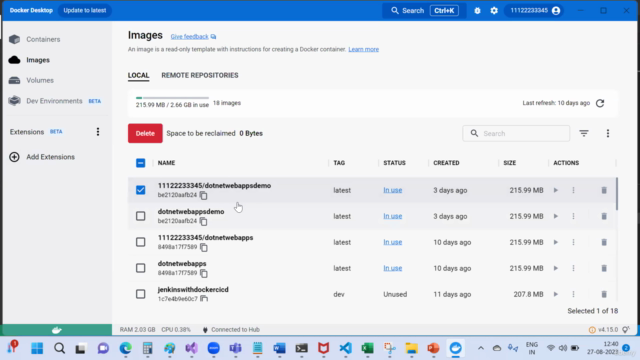Focus the images Search input field
This screenshot has width=640, height=360.
[x=516, y=133]
